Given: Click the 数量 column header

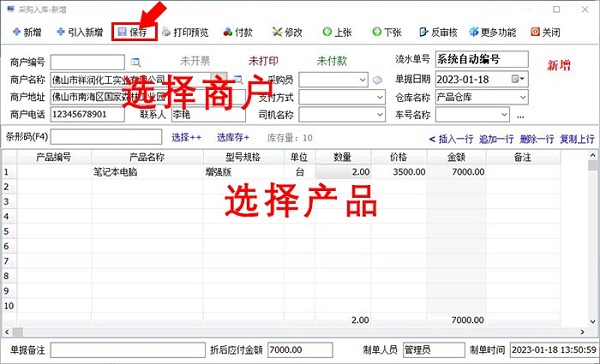Looking at the screenshot, I should click(343, 157).
